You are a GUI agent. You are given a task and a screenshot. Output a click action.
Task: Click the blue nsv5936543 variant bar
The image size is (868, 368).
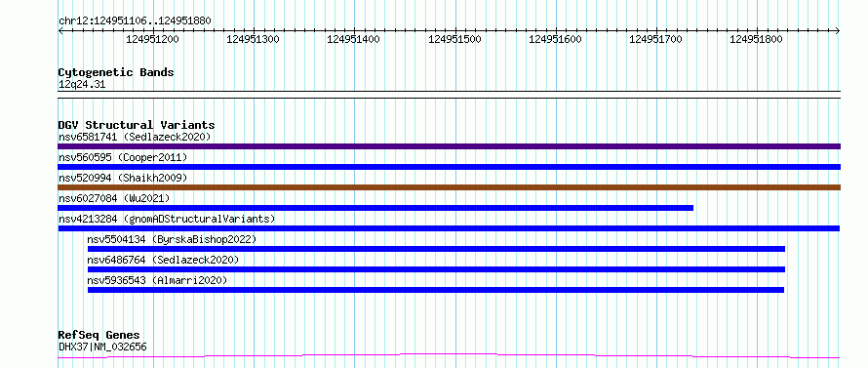pyautogui.click(x=436, y=290)
